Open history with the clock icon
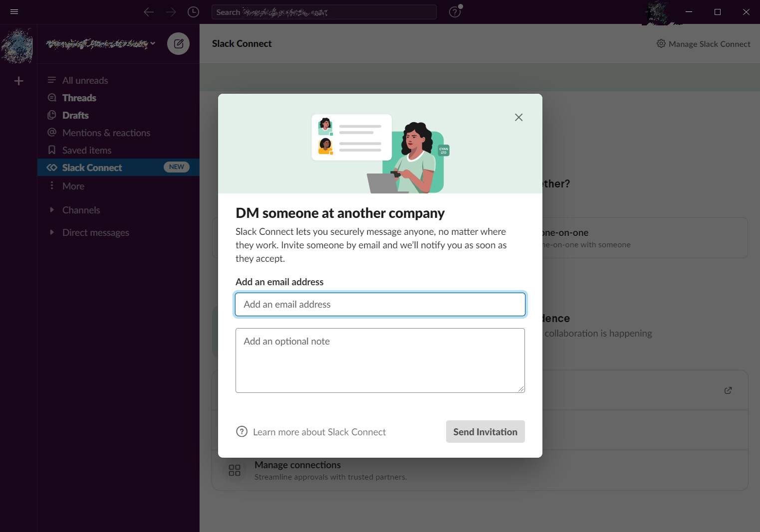 (193, 12)
